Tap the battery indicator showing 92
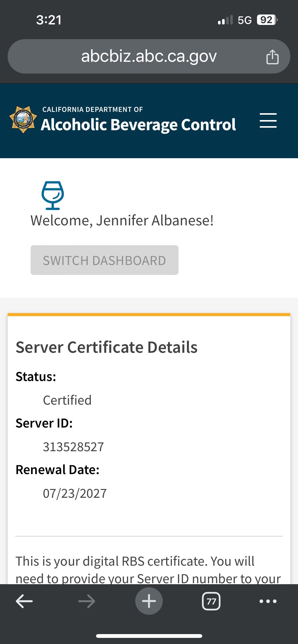Screen dimensions: 298x644 coord(267,20)
